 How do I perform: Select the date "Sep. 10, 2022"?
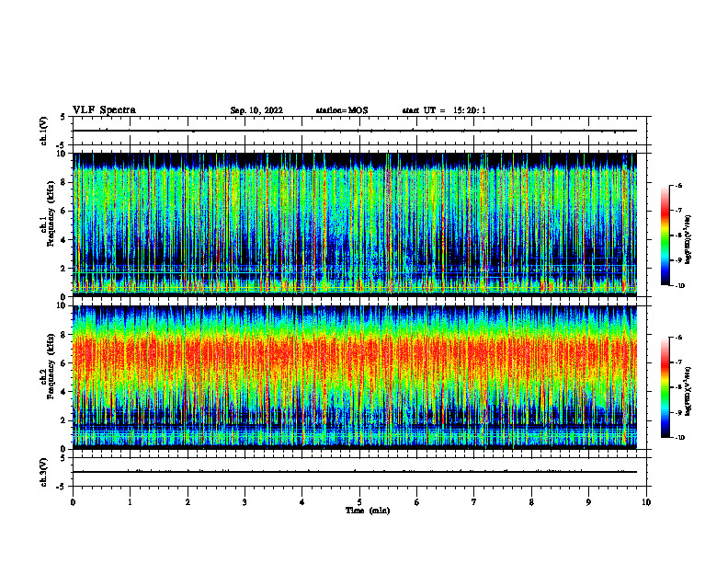coord(256,110)
